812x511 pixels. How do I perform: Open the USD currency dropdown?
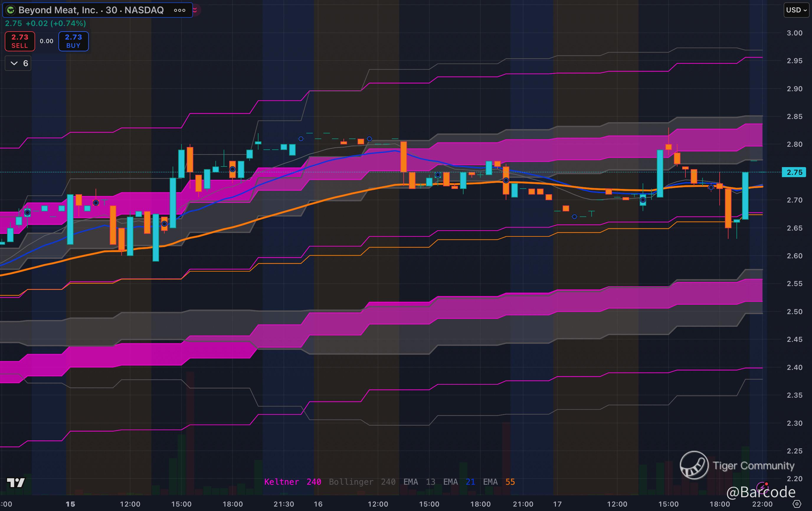click(796, 10)
